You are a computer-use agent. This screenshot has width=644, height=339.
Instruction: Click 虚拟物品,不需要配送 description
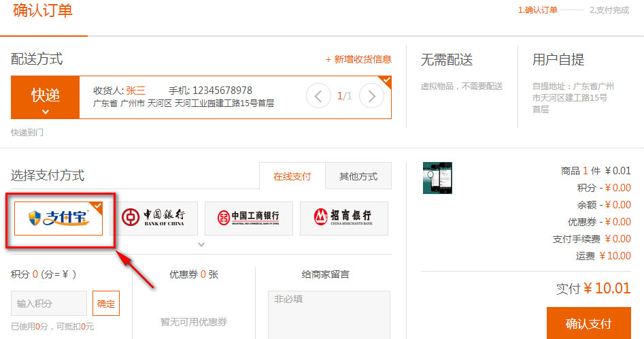(462, 86)
